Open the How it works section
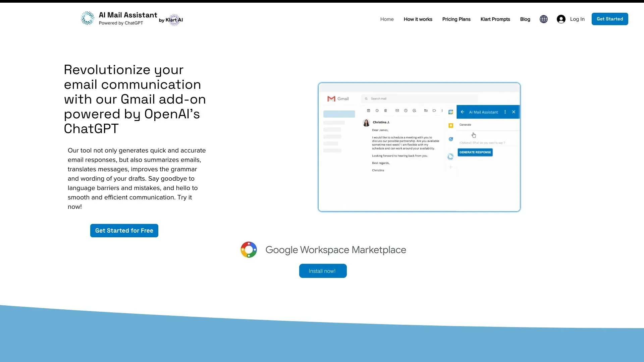644x362 pixels. pyautogui.click(x=418, y=19)
